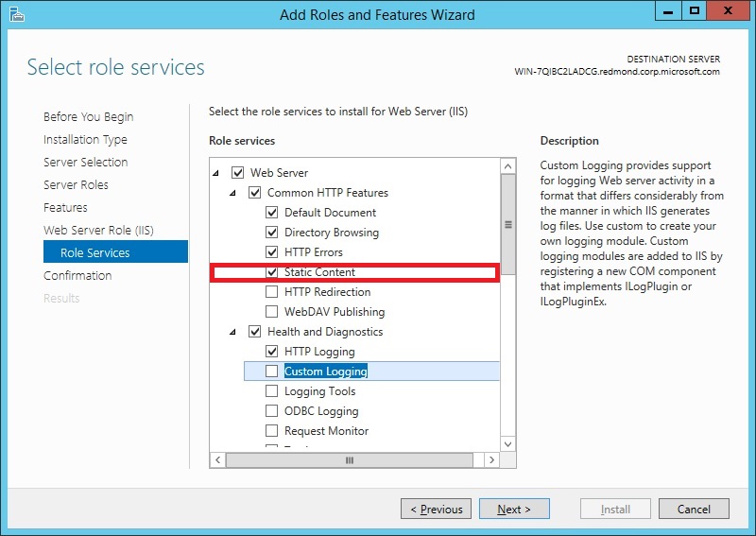Viewport: 756px width, 536px height.
Task: Collapse the Common HTTP Features node
Action: tap(232, 193)
